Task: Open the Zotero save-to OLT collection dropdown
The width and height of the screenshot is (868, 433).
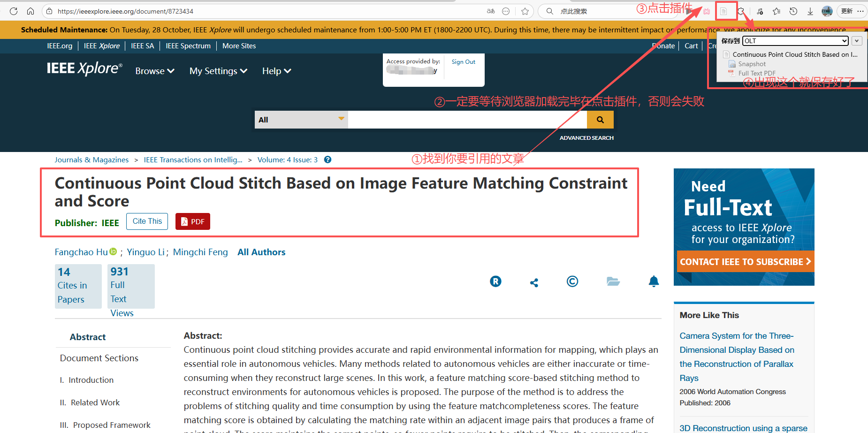Action: click(x=796, y=41)
